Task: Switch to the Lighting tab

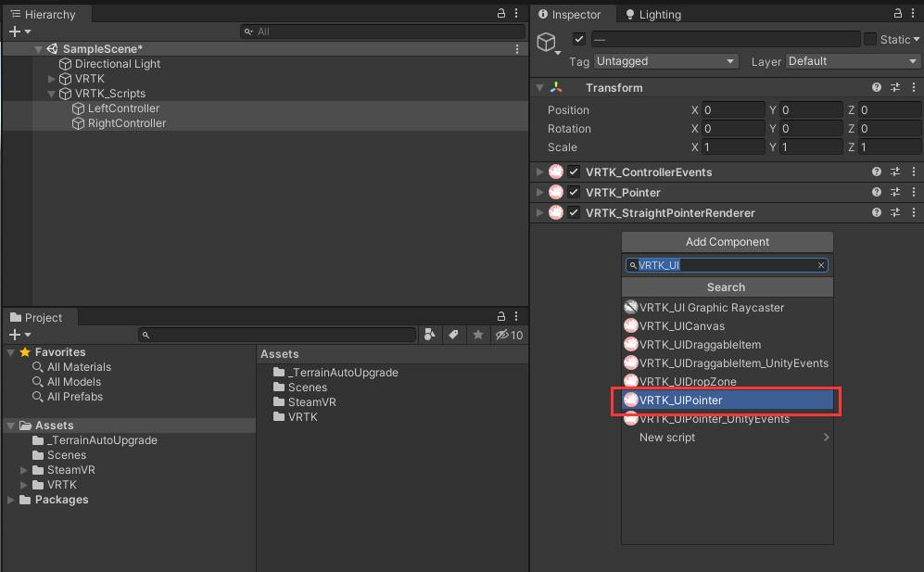Action: point(653,14)
